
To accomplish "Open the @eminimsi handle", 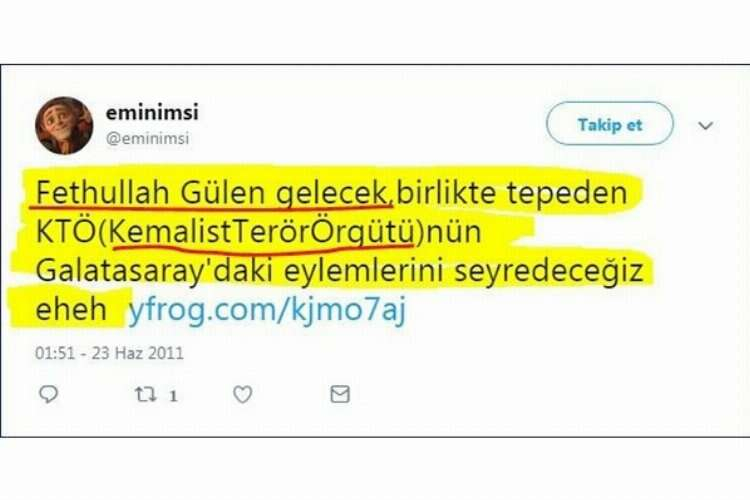I will (x=148, y=139).
